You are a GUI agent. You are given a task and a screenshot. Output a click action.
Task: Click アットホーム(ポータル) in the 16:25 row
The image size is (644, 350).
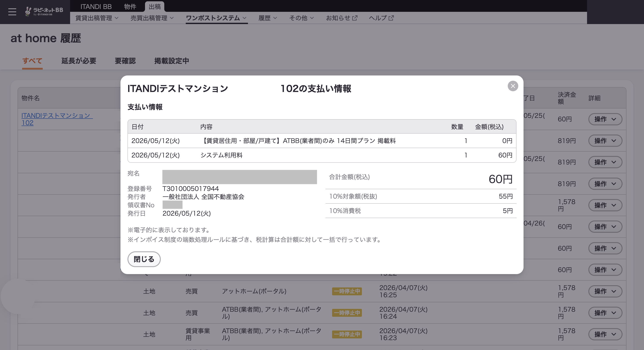(254, 291)
